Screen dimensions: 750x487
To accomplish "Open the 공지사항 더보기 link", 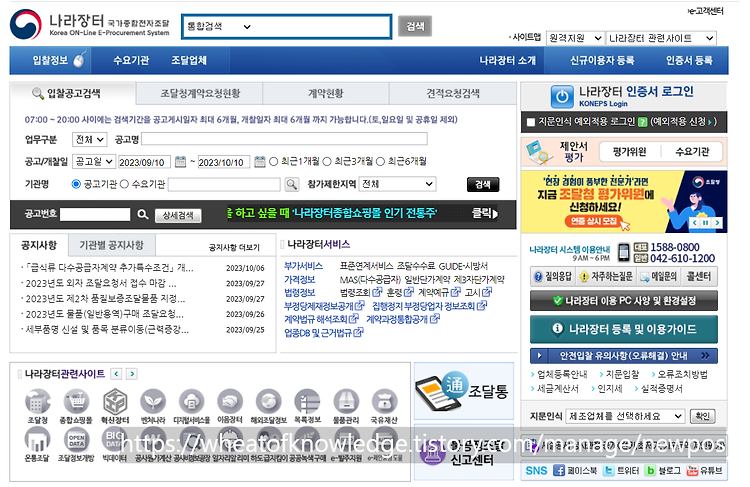I will click(x=234, y=247).
